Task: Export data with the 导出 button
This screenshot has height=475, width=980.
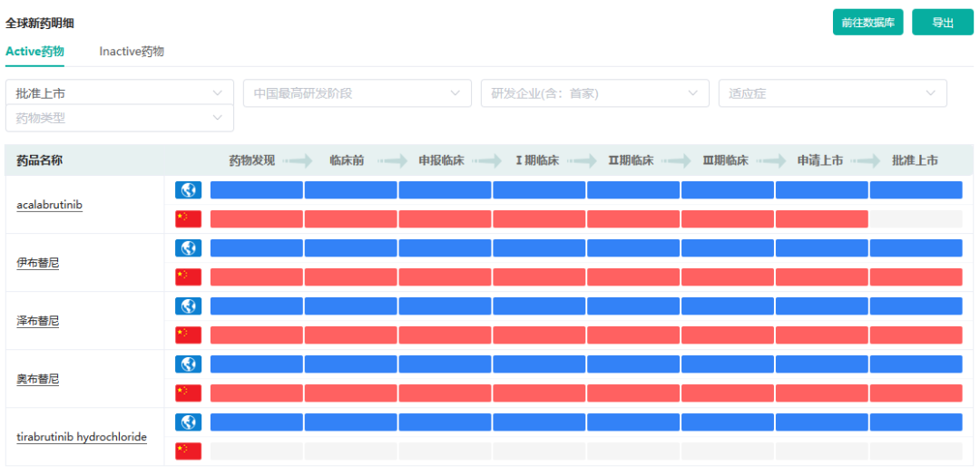Action: point(942,23)
